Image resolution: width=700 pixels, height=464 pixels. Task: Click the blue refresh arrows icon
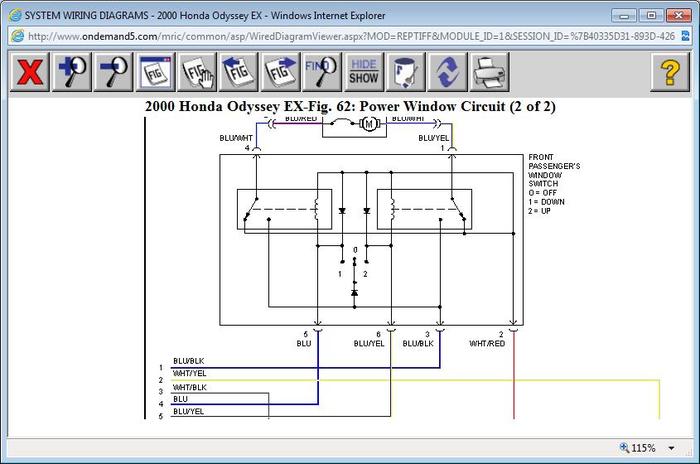(447, 71)
